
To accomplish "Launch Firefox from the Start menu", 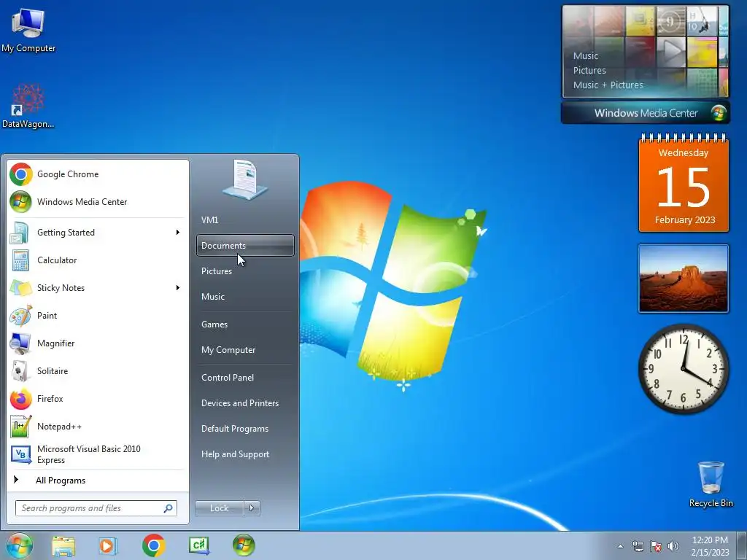I will tap(98, 399).
